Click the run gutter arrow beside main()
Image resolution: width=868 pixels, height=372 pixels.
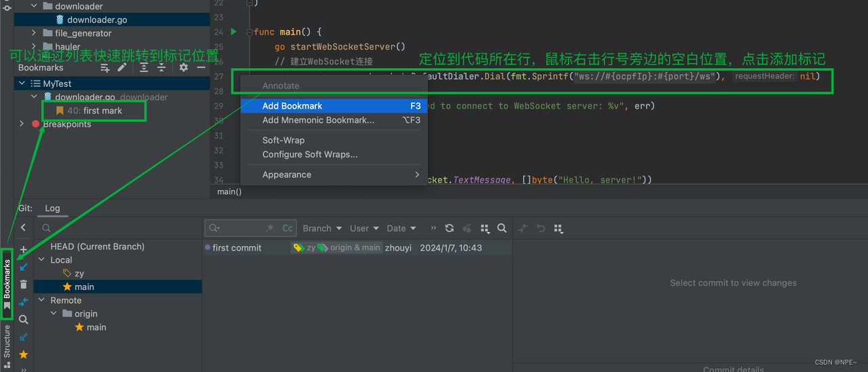pyautogui.click(x=234, y=32)
